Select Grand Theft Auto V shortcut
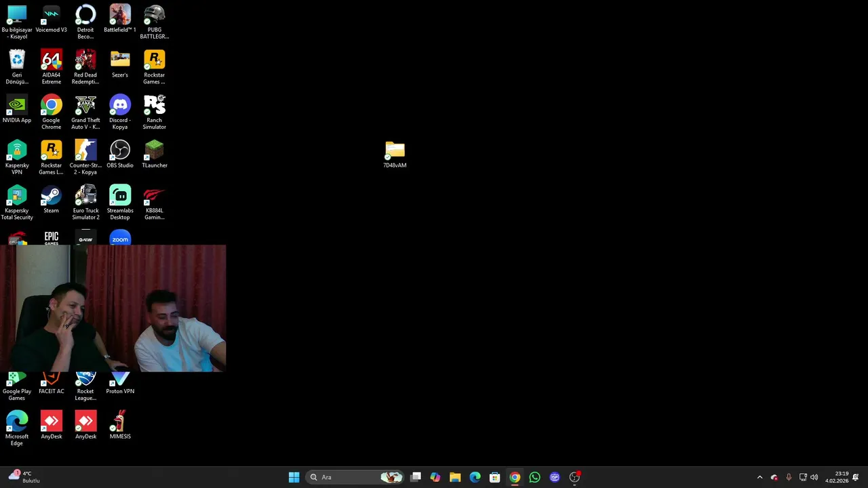Image resolution: width=868 pixels, height=488 pixels. pos(85,113)
